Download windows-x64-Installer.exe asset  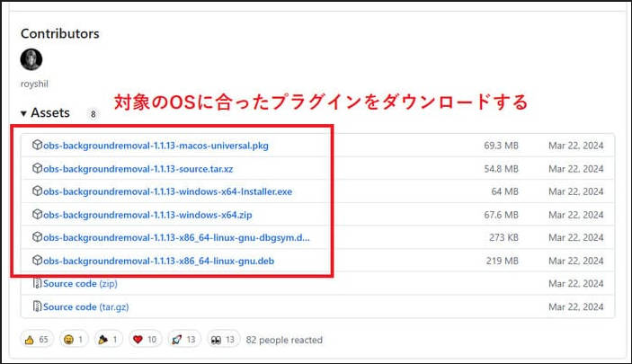point(168,191)
